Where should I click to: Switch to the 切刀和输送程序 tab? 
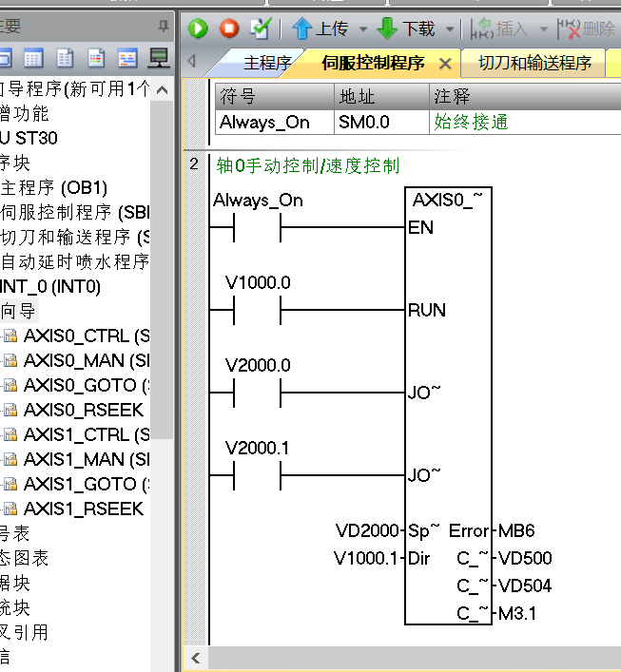[534, 64]
